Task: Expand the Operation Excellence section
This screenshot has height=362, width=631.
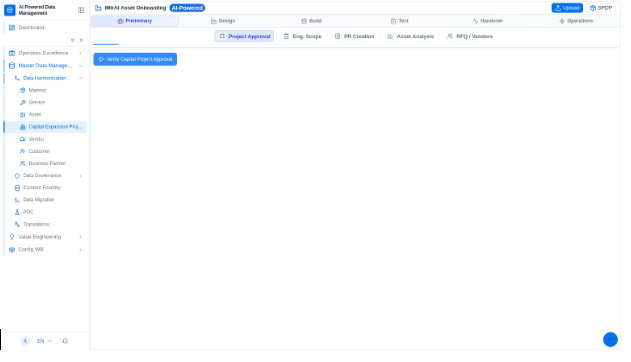Action: [x=45, y=53]
